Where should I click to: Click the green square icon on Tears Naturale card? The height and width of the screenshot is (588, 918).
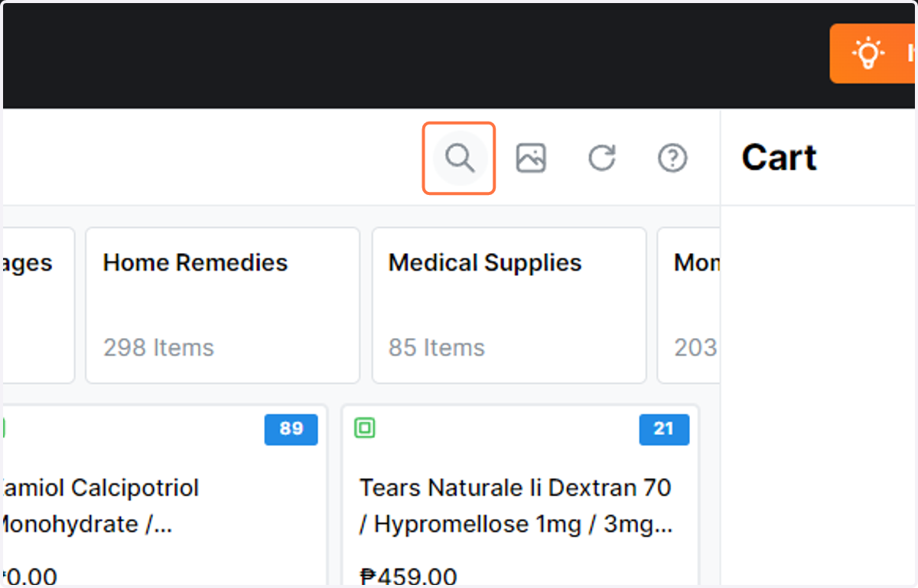pos(365,428)
